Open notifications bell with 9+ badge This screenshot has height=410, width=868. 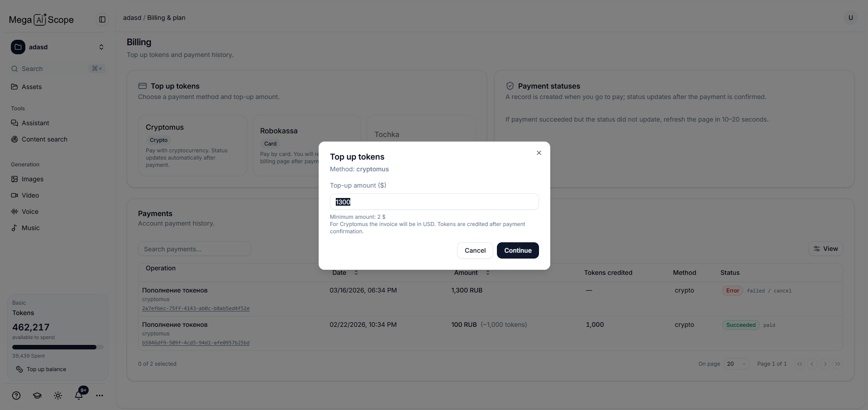[79, 395]
